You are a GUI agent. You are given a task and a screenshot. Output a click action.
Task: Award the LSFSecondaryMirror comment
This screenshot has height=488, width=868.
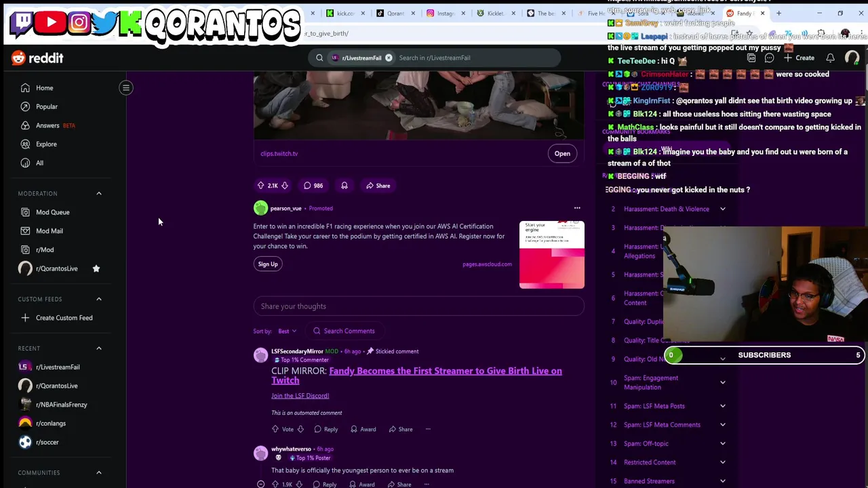point(362,429)
